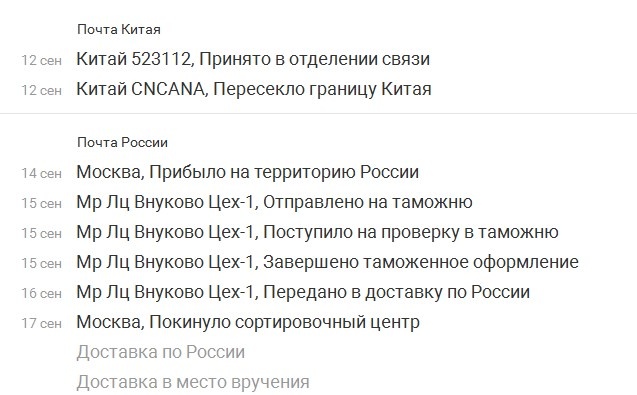Click the 17 сен date label
The width and height of the screenshot is (637, 395).
coord(41,323)
